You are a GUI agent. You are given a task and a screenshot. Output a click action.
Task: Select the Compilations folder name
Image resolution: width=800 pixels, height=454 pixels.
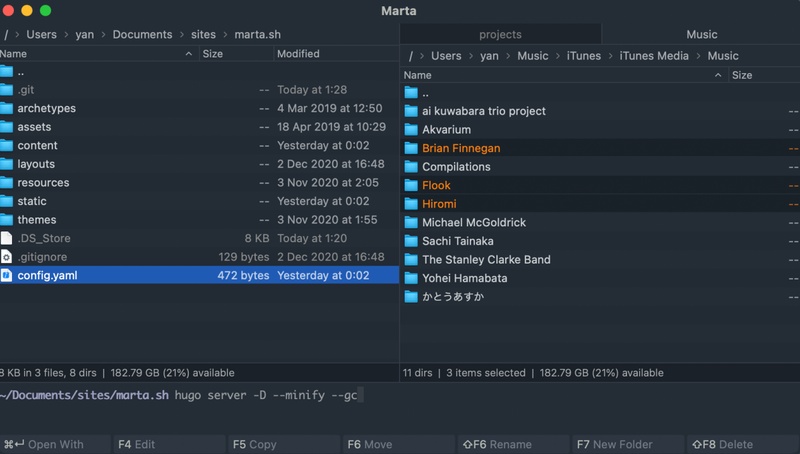[x=456, y=167]
